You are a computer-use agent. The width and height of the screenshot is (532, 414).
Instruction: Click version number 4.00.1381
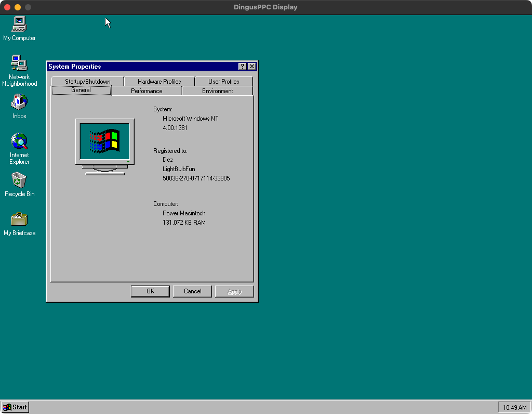point(175,128)
